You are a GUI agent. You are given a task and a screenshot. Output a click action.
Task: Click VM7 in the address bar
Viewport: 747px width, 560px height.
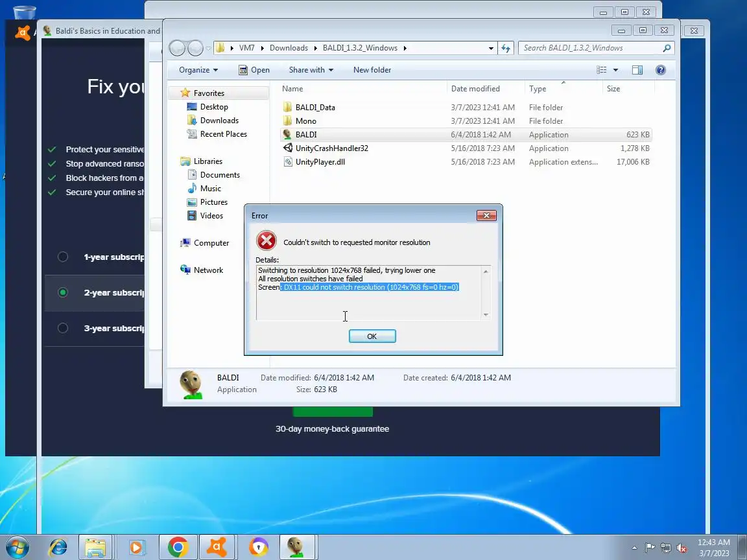point(247,48)
